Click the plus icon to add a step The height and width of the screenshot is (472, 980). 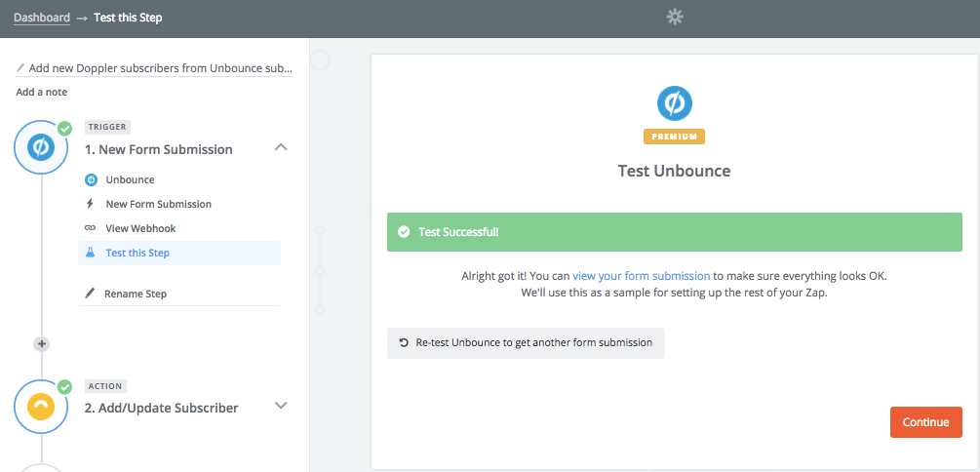tap(41, 344)
